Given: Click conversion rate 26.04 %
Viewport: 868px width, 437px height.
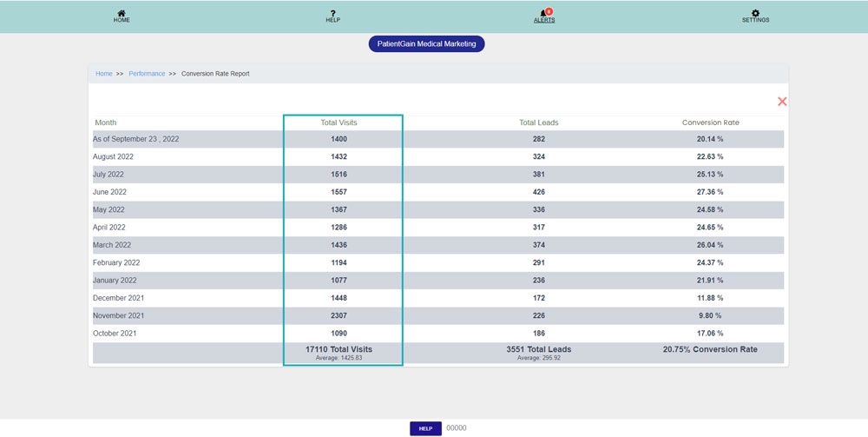Looking at the screenshot, I should click(x=710, y=245).
